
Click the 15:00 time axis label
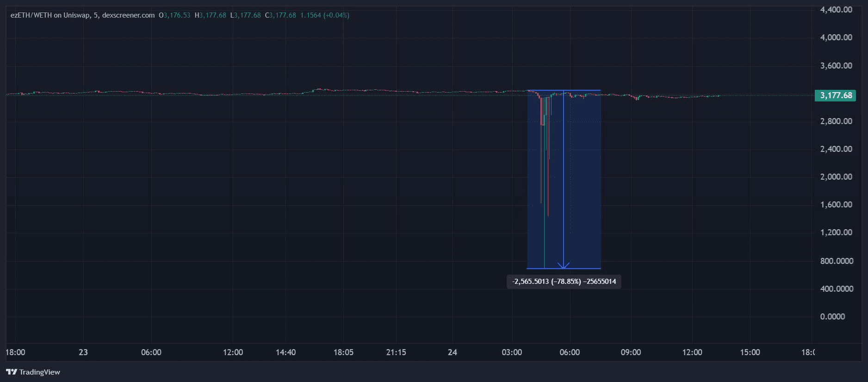tap(750, 352)
